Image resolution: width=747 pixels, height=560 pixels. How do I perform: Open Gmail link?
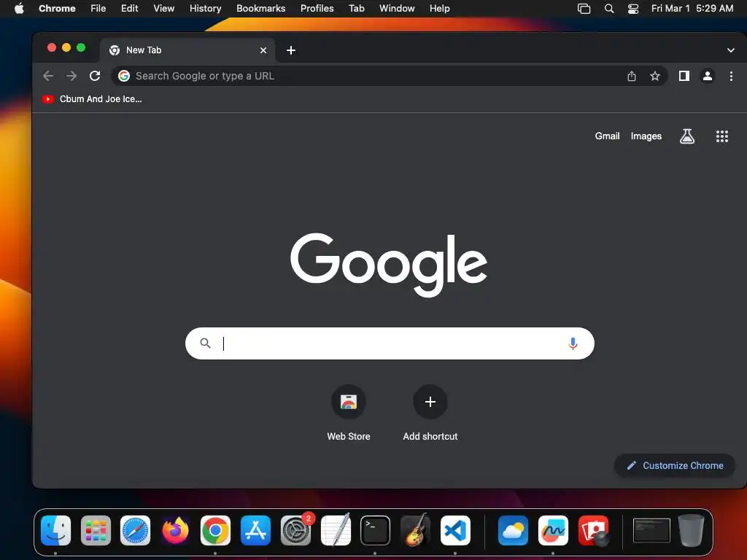pos(607,136)
